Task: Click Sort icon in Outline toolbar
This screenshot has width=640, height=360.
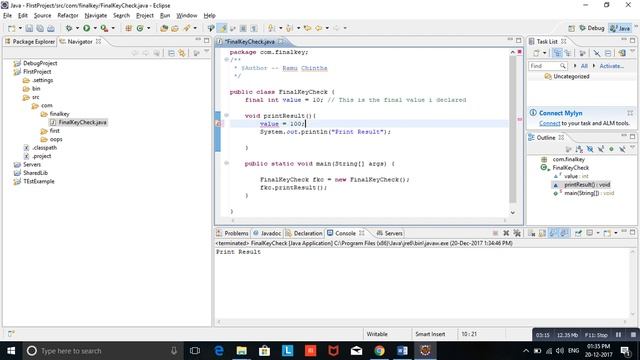Action: point(579,149)
